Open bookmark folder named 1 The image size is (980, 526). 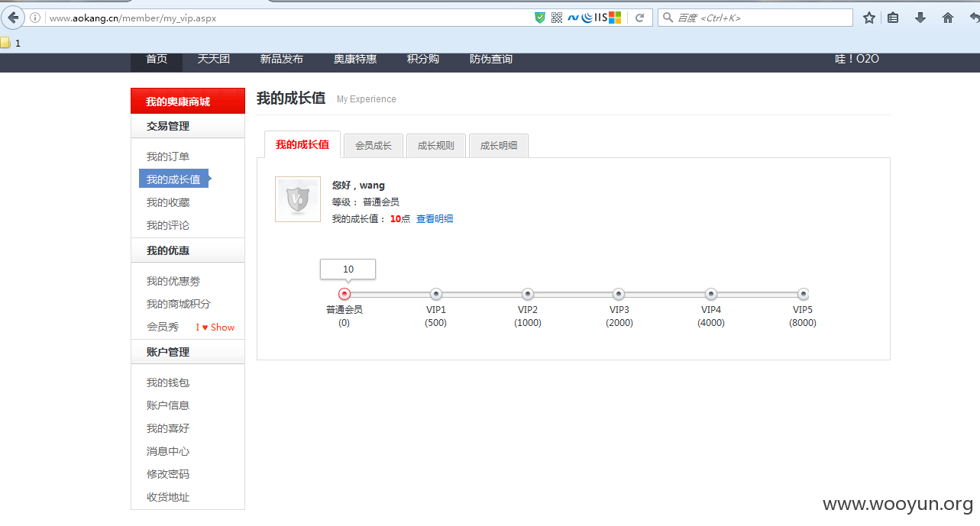tap(11, 44)
